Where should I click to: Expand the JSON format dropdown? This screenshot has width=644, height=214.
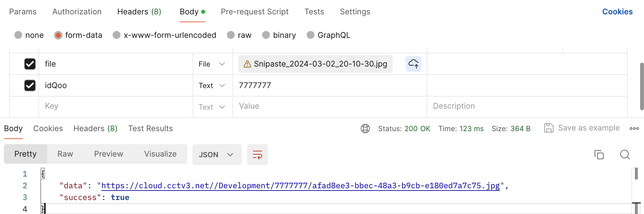click(217, 155)
